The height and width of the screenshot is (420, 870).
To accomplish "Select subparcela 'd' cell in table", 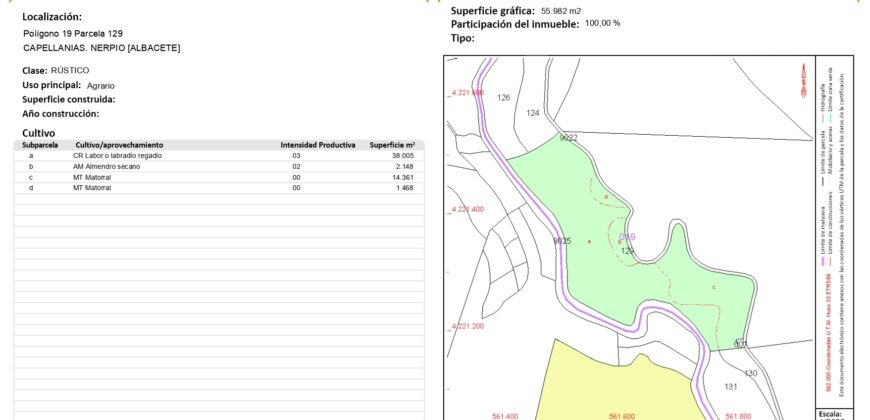I will coord(31,188).
